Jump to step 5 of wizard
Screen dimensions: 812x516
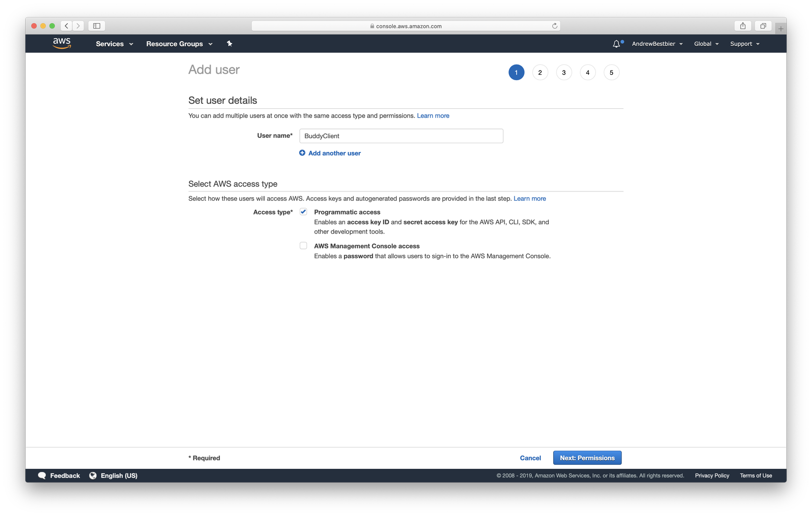tap(612, 73)
